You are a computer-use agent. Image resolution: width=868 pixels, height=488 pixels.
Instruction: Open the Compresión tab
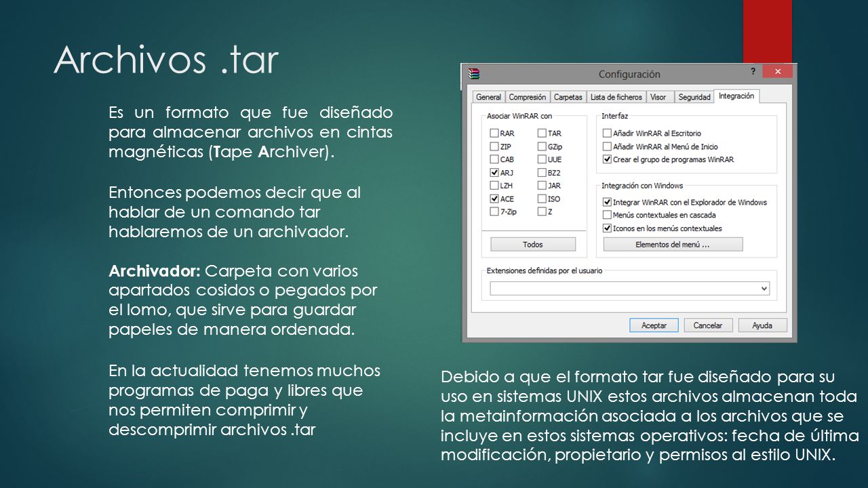pos(527,97)
